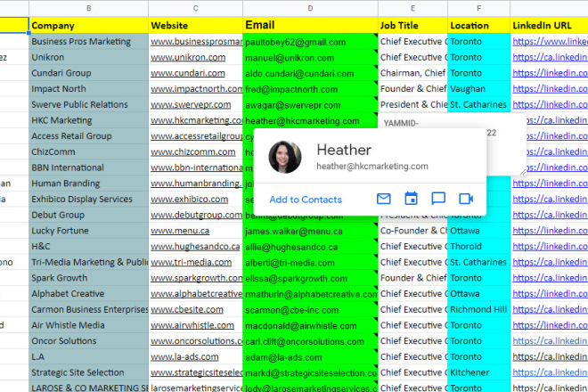Screen dimensions: 588x392
Task: Select Debut Group company cell
Action: (88, 215)
